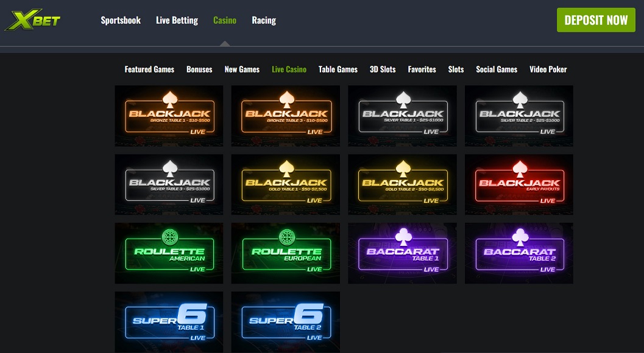Launch Blackjack Early Payouts live game

pos(518,184)
